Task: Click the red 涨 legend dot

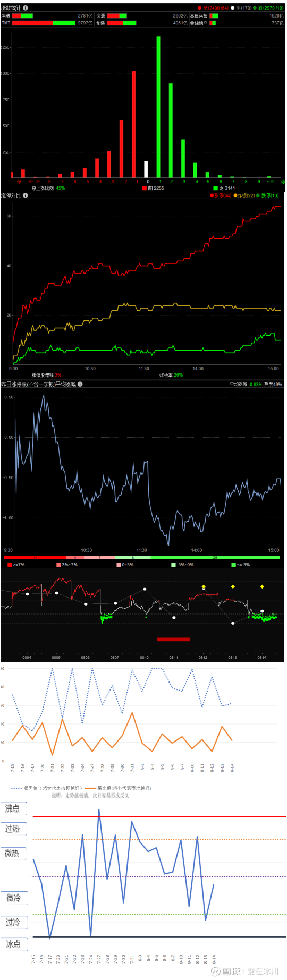Action: click(x=200, y=8)
